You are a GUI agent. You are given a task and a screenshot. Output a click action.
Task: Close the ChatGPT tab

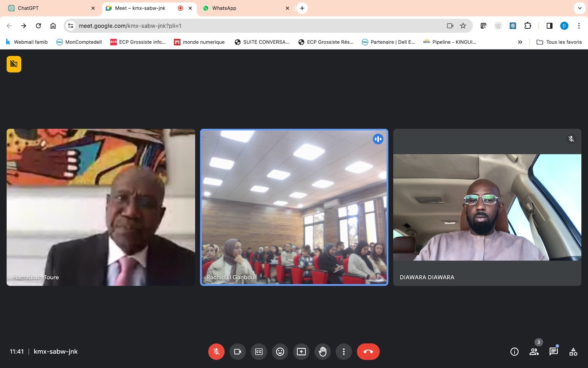(93, 8)
